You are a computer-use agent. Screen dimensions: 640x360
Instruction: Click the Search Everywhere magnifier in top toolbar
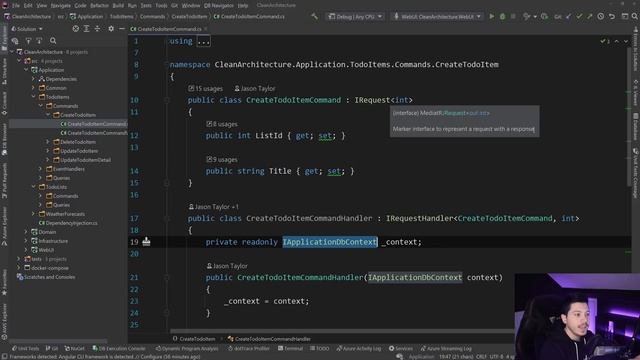click(x=635, y=17)
